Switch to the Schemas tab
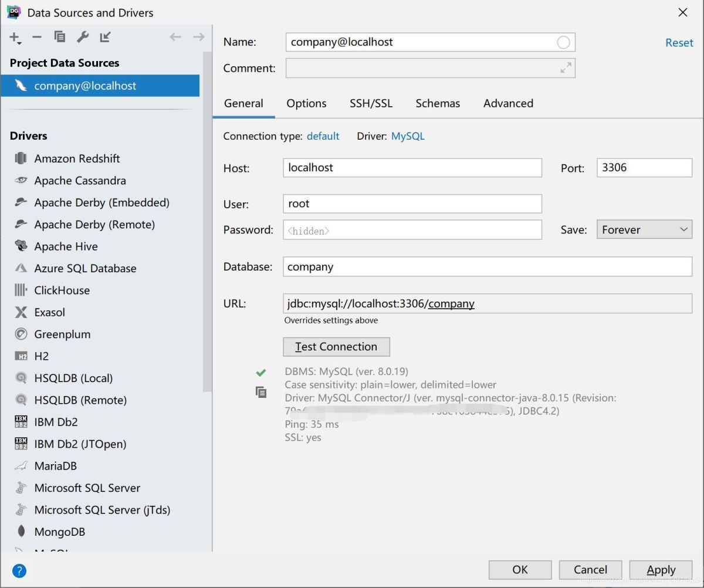This screenshot has width=704, height=588. tap(438, 103)
